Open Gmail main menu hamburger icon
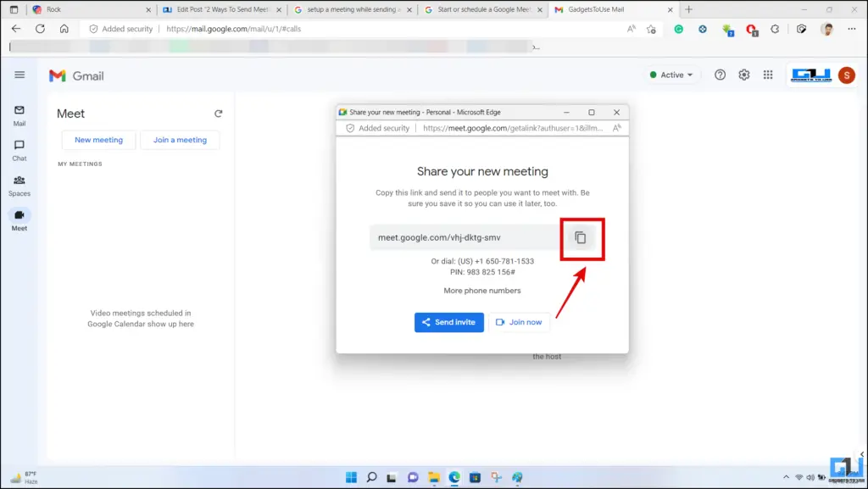This screenshot has width=868, height=489. 19,75
